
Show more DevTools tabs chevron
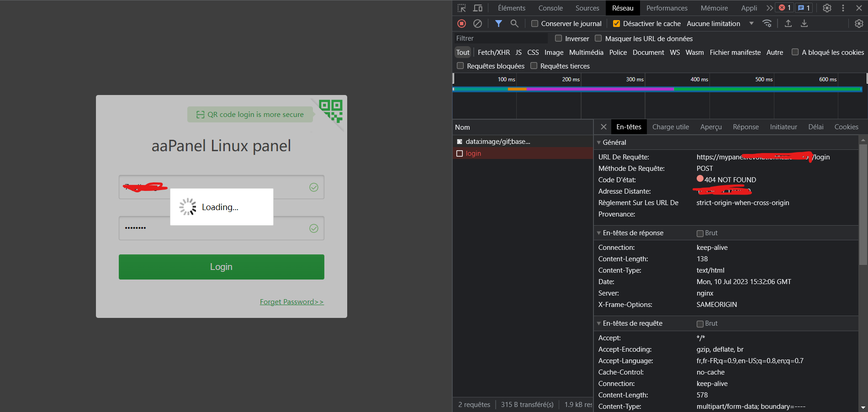[x=770, y=8]
